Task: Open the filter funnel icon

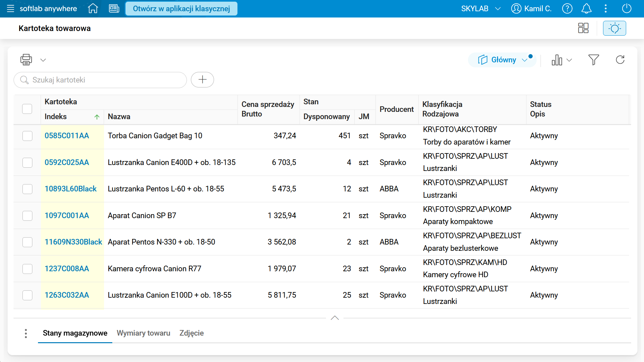Action: coord(593,60)
